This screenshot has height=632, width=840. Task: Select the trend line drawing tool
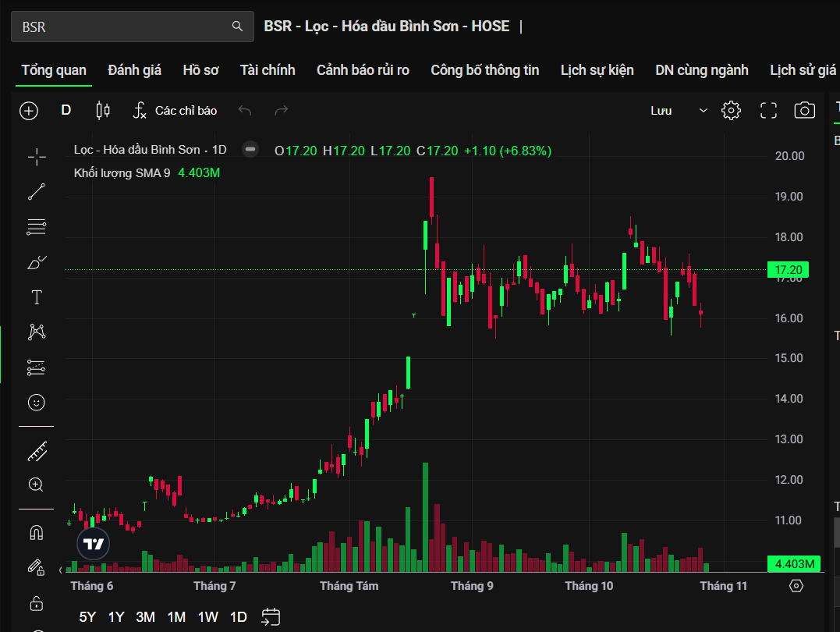(37, 192)
